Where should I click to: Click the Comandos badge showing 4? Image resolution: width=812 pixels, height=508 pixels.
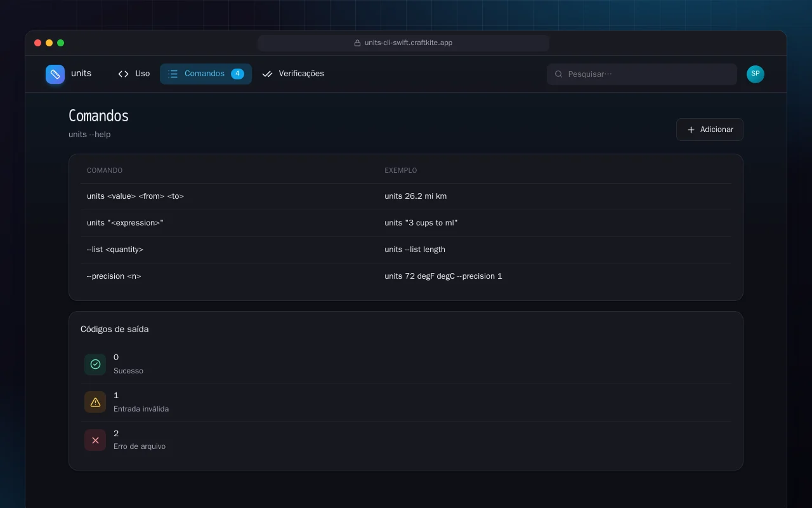coord(237,74)
